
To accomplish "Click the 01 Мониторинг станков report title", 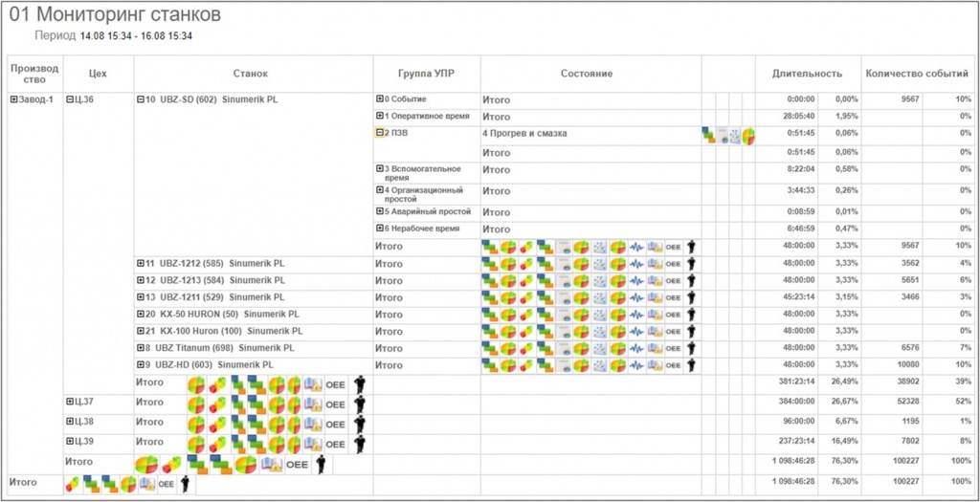I will [x=115, y=15].
